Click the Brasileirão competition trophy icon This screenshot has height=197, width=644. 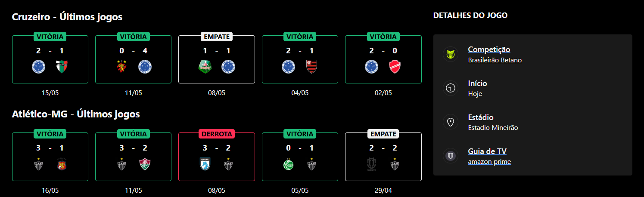click(x=451, y=54)
